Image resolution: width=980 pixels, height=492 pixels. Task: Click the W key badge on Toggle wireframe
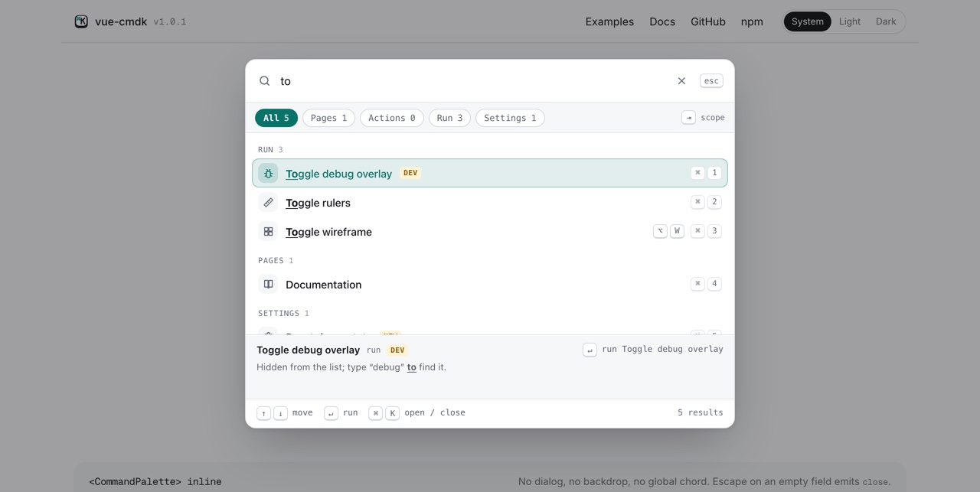[x=677, y=231]
